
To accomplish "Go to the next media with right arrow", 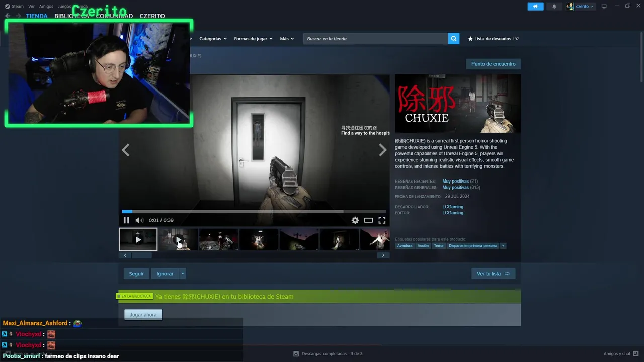I will pos(383,150).
